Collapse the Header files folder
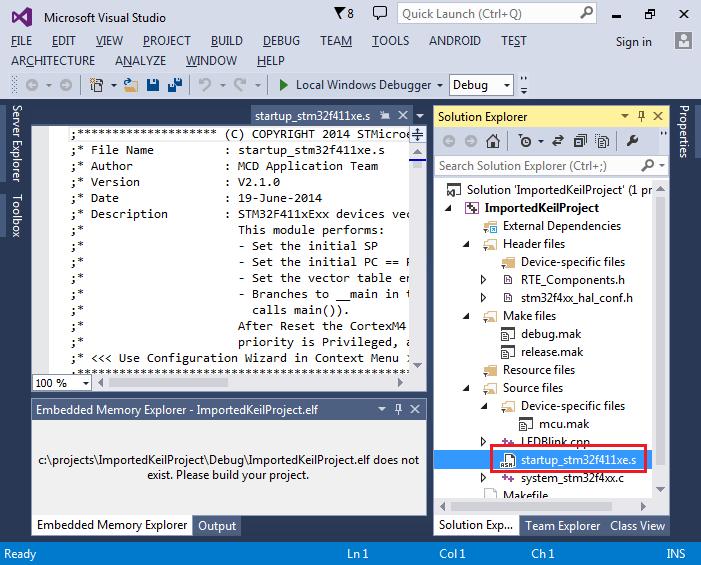 pos(466,244)
